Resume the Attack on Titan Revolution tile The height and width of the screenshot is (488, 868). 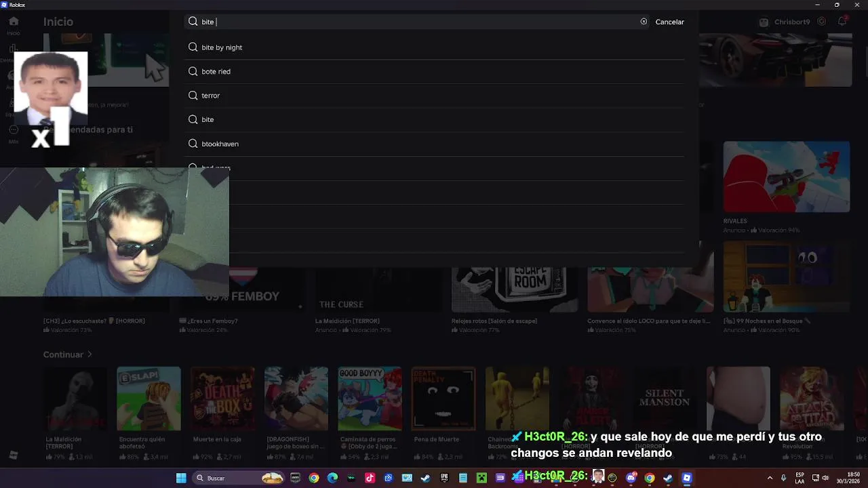coord(812,399)
